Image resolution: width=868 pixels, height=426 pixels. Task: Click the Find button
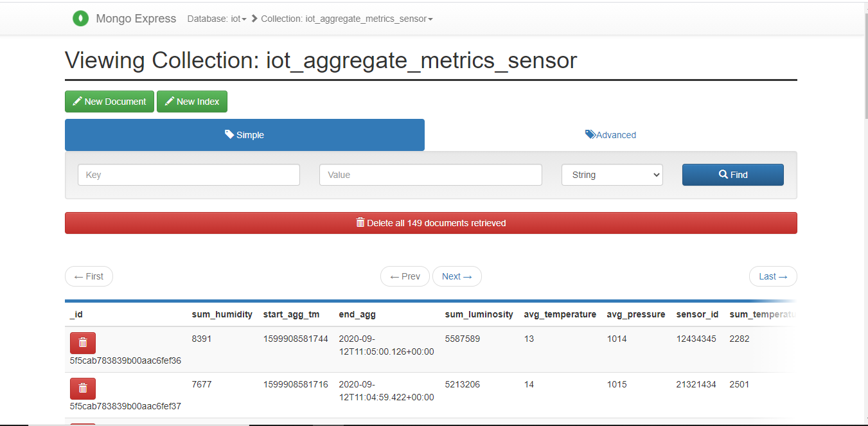pos(733,175)
